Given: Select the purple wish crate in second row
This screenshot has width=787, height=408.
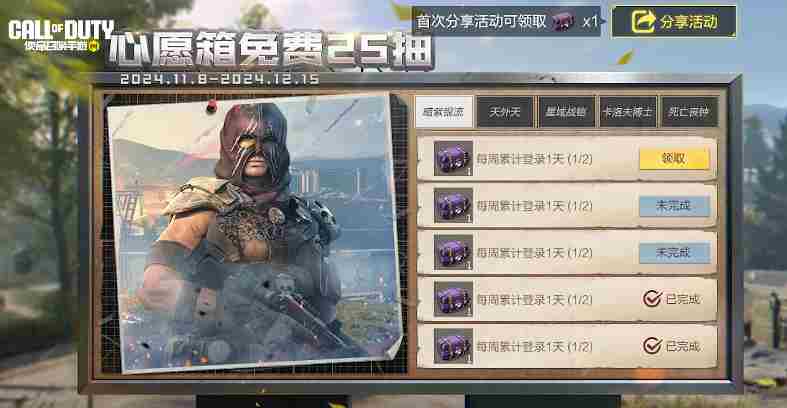Looking at the screenshot, I should point(453,206).
